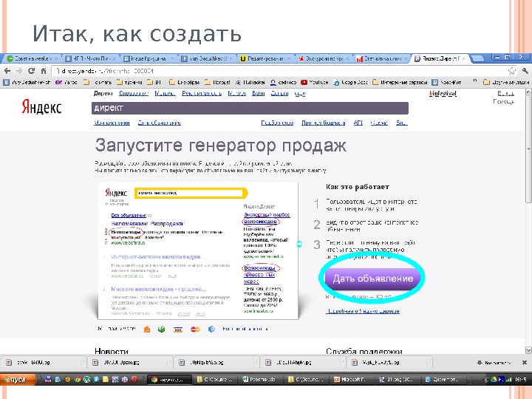The height and width of the screenshot is (399, 532).
Task: Switch to the leftmost tab with green icon
Action: [x=33, y=58]
